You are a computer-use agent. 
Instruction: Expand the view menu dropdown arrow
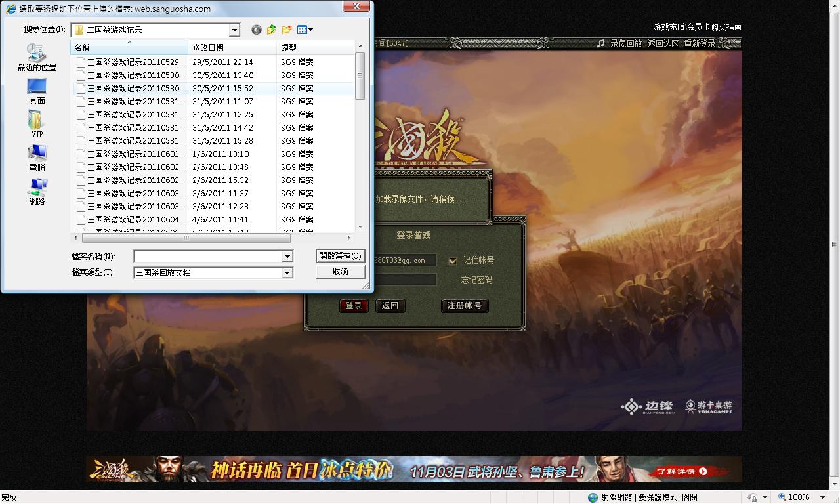[x=310, y=30]
